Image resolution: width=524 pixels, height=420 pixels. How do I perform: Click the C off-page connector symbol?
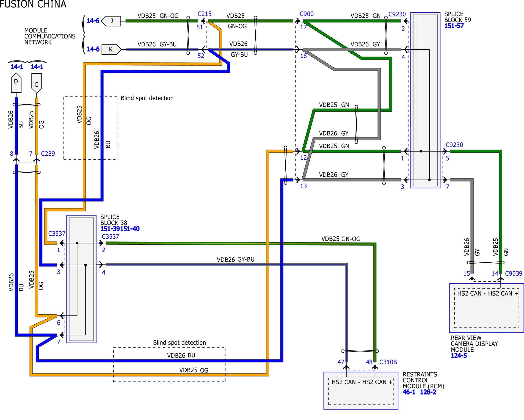tap(37, 83)
